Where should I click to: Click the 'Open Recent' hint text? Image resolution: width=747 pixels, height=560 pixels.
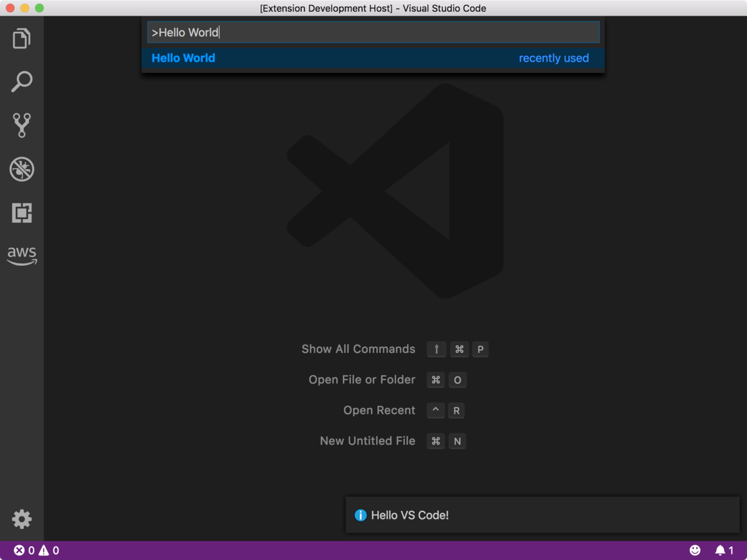tap(379, 410)
